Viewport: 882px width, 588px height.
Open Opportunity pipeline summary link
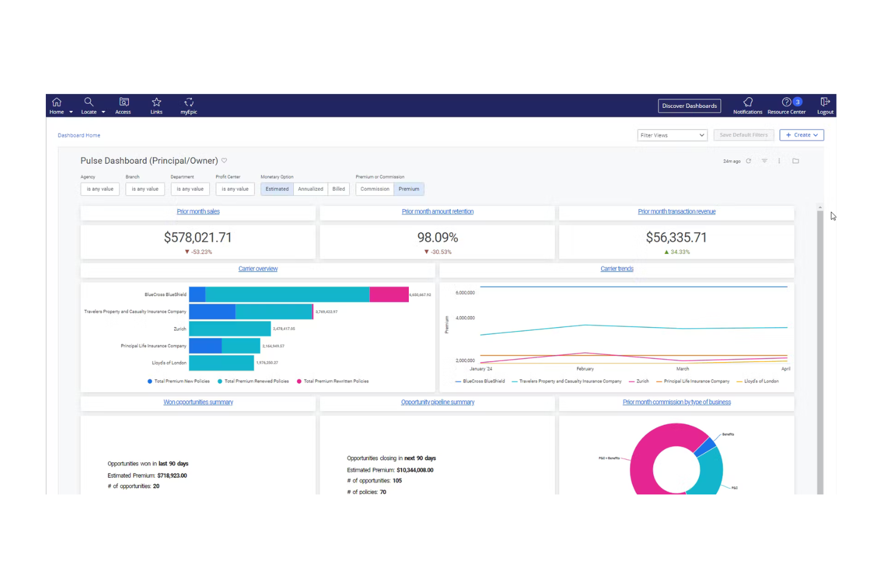coord(437,402)
